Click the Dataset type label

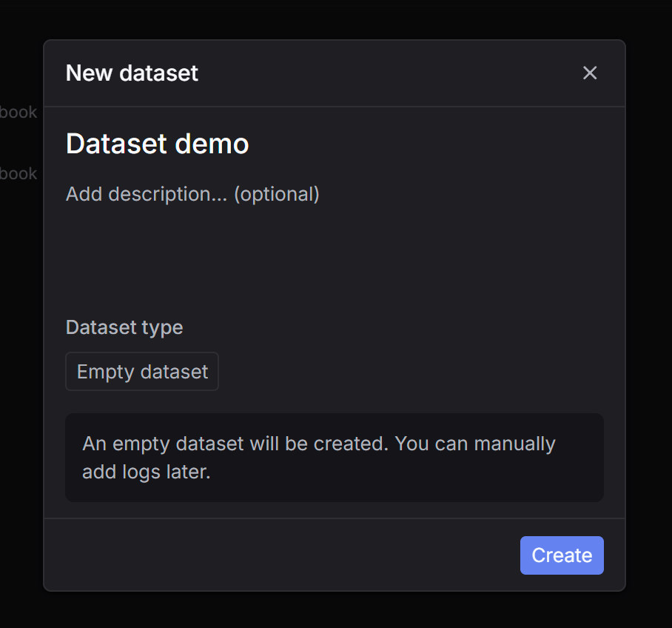(124, 327)
